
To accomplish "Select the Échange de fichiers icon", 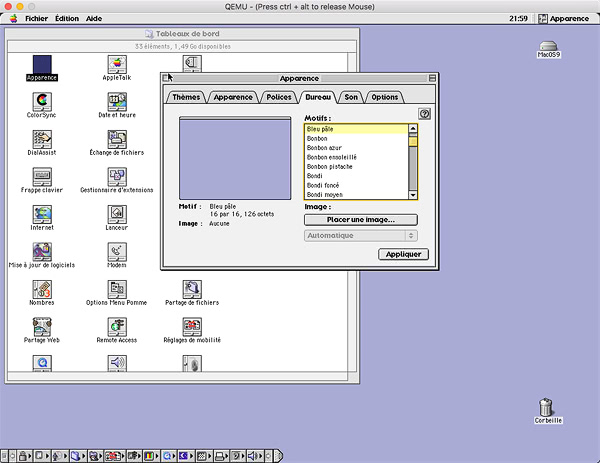I will (x=117, y=143).
